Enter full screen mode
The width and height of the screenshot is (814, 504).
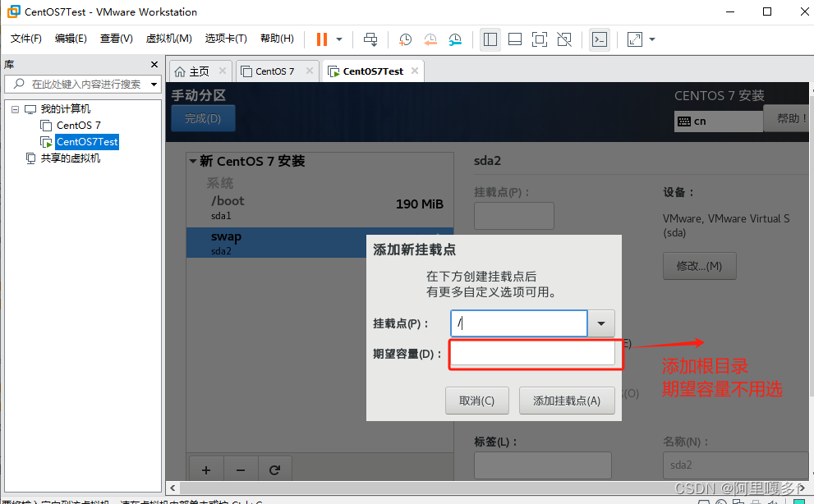540,39
